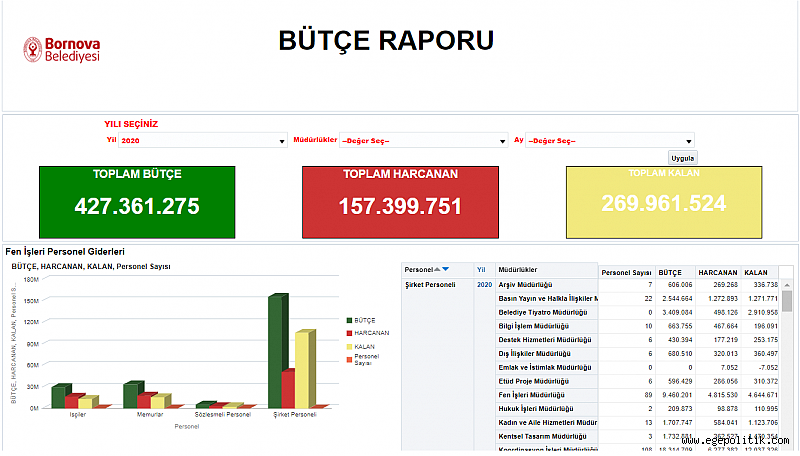Click the TOPLAM KALAN yellow tile

(x=664, y=202)
